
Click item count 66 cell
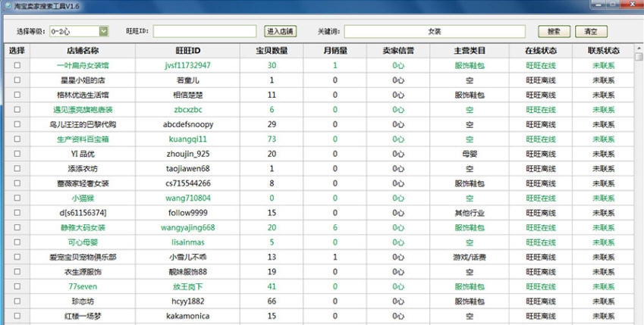272,302
